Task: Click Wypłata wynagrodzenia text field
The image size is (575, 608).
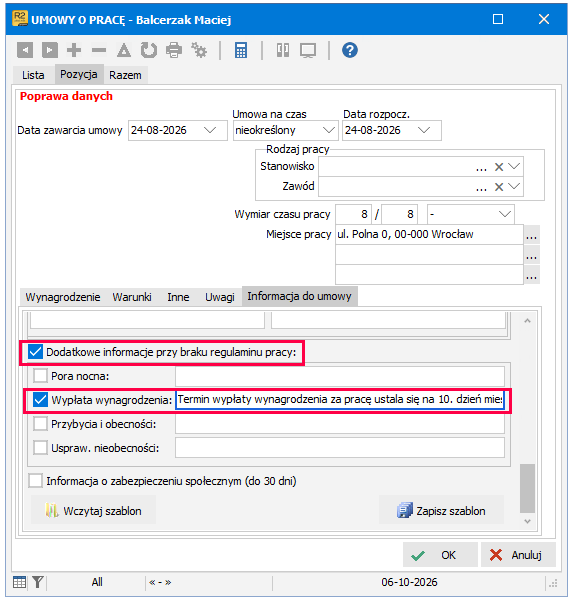Action: (340, 400)
